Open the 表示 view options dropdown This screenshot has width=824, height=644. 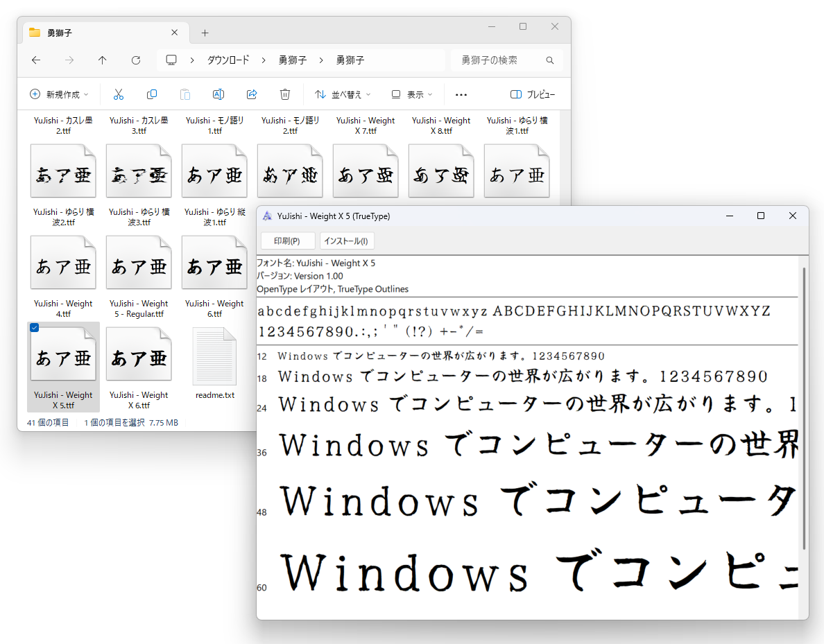411,94
